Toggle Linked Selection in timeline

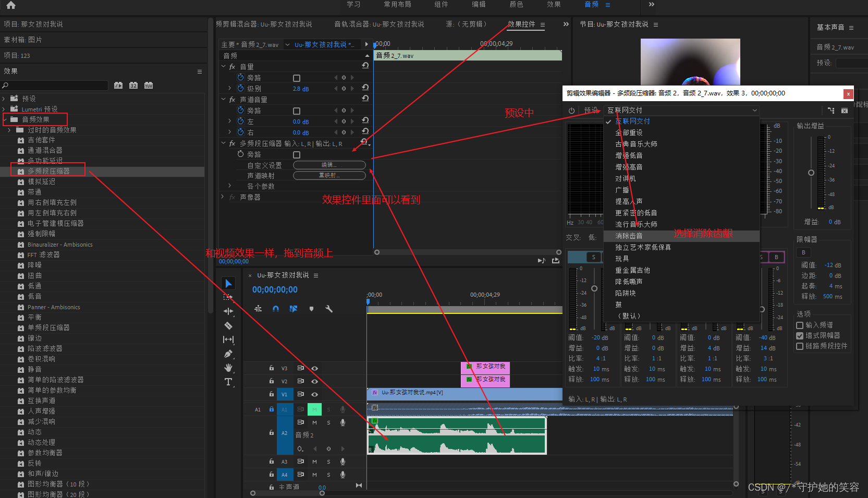click(294, 309)
